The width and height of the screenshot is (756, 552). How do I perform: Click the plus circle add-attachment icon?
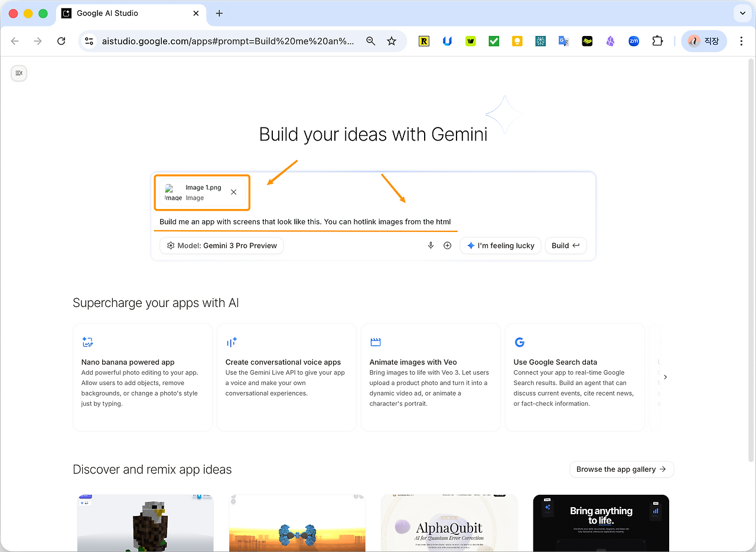(x=447, y=246)
